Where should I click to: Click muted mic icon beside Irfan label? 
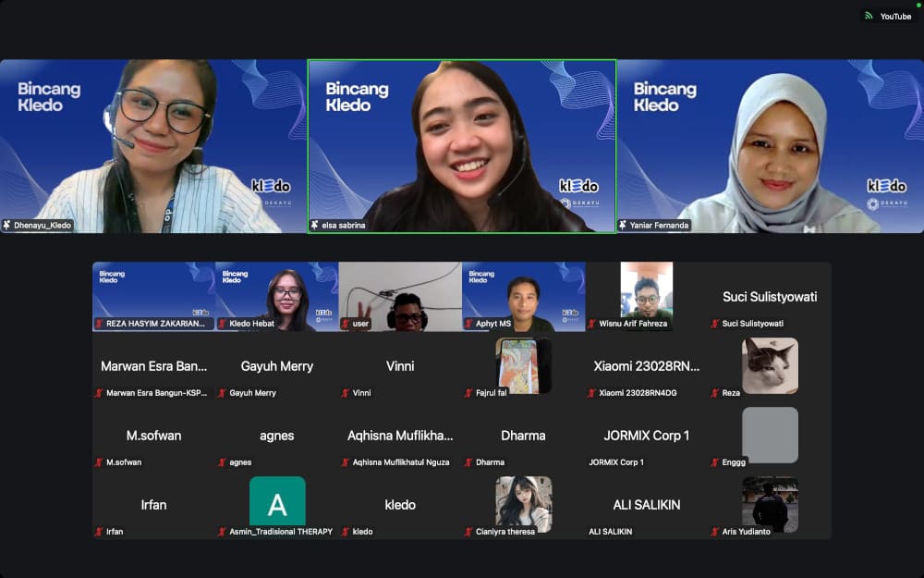tap(99, 532)
